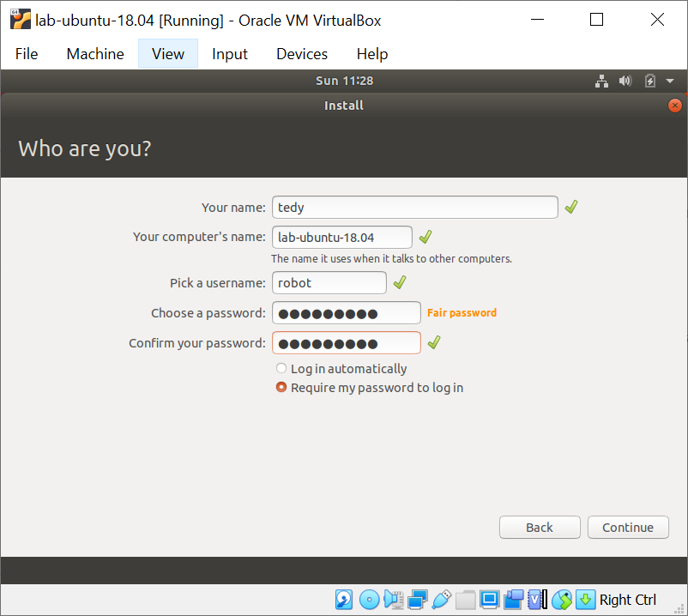This screenshot has width=688, height=616.
Task: Click the VirtualBox app icon in title bar
Action: [21, 20]
